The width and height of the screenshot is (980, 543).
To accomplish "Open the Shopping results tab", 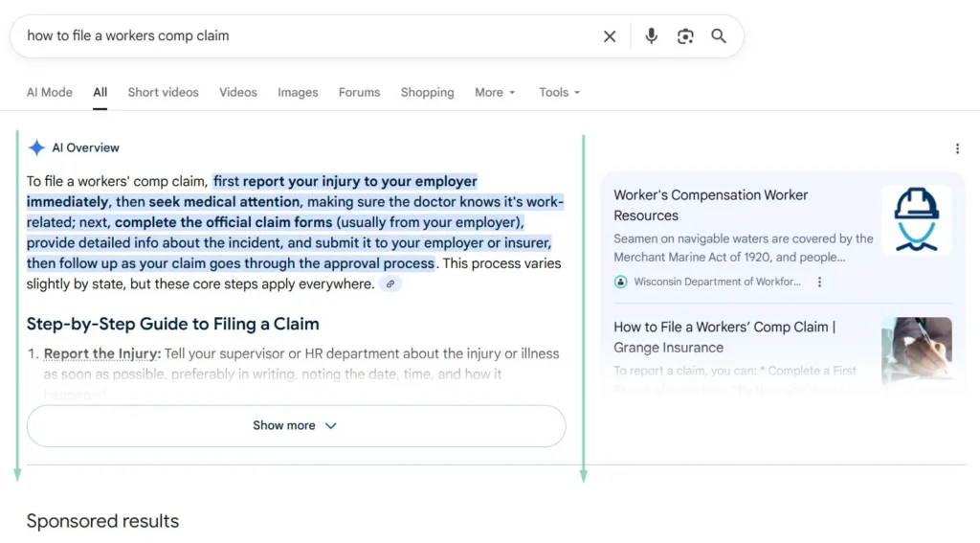I will pos(427,93).
